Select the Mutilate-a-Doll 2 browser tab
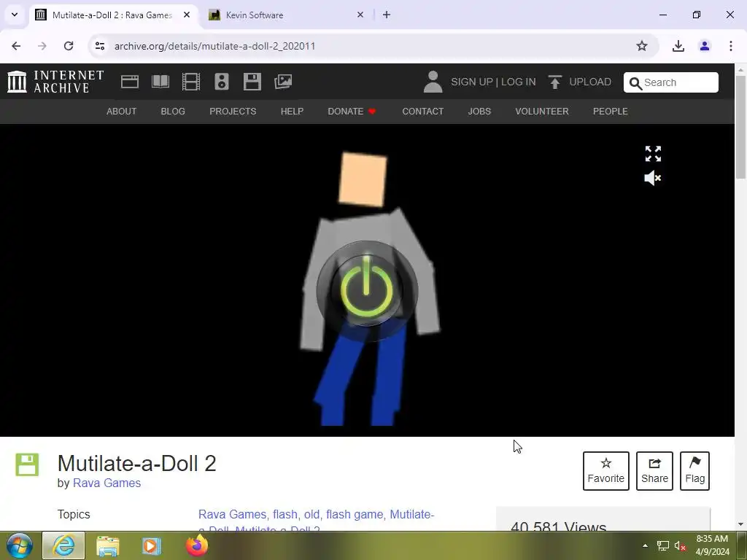 (112, 15)
